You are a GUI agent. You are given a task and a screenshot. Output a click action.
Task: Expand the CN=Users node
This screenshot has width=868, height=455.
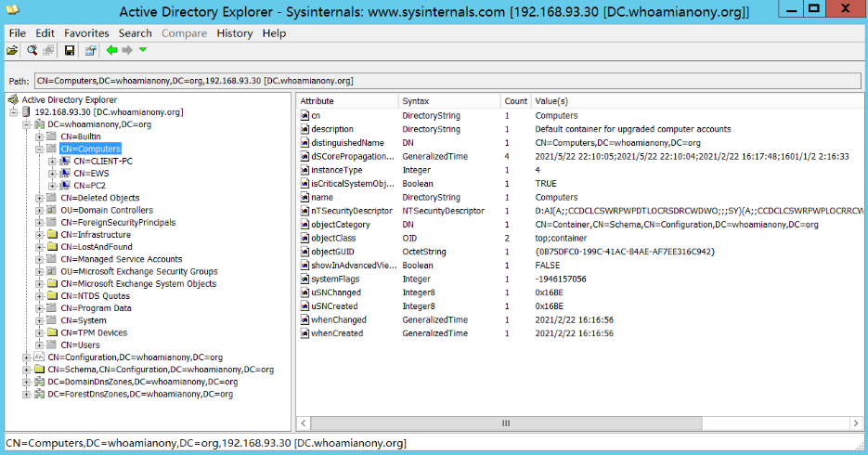pos(39,344)
